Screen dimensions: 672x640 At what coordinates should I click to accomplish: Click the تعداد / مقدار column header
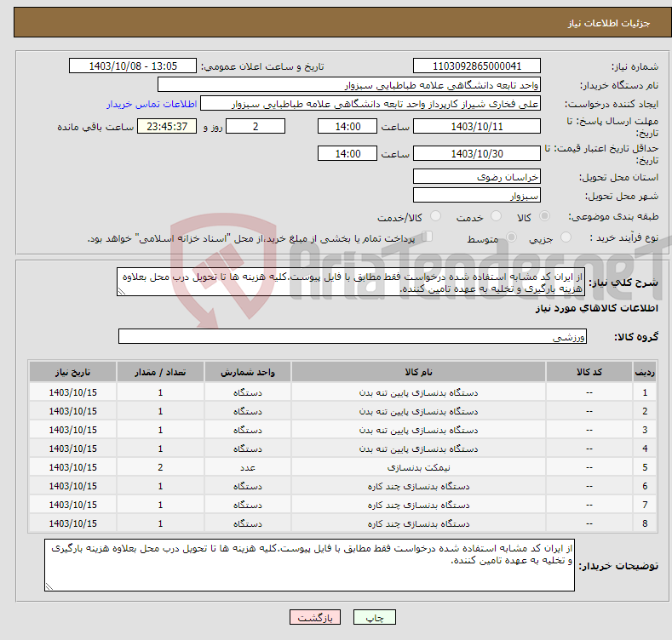pyautogui.click(x=160, y=372)
